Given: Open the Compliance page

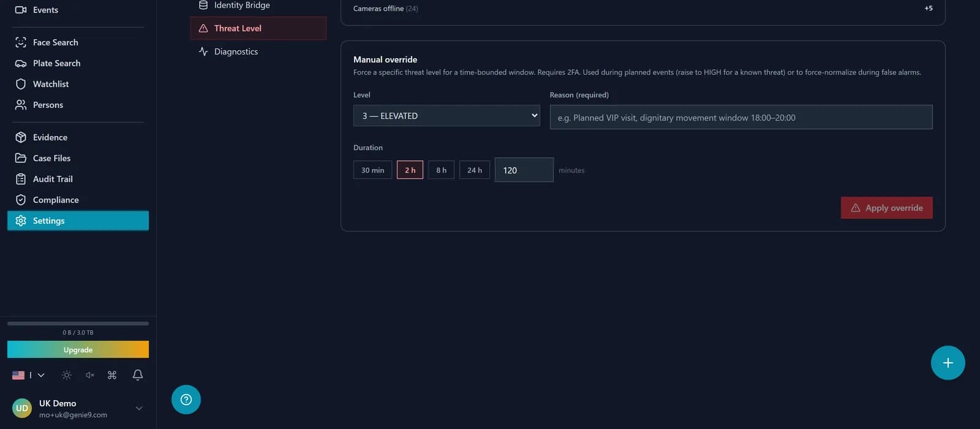Looking at the screenshot, I should pos(78,200).
